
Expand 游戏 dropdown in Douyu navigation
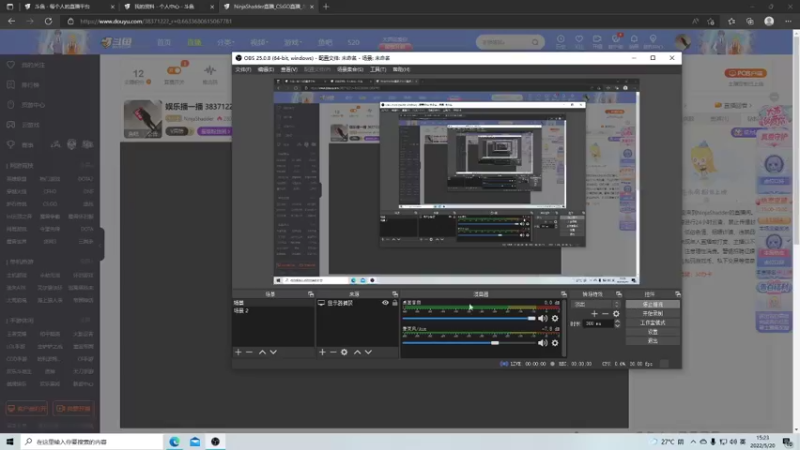click(293, 42)
